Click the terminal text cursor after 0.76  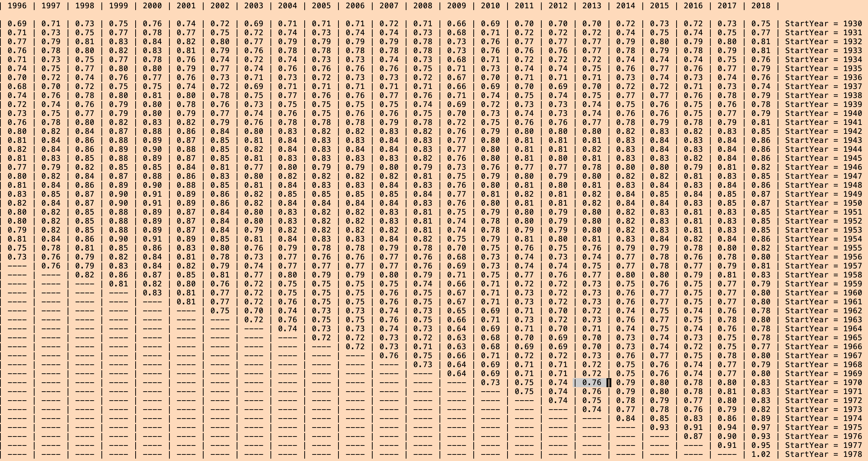tap(609, 382)
